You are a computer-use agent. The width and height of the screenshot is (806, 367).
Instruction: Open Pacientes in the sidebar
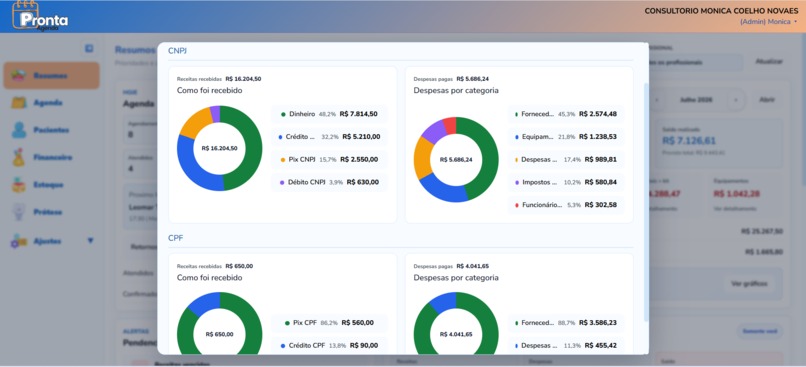[51, 130]
